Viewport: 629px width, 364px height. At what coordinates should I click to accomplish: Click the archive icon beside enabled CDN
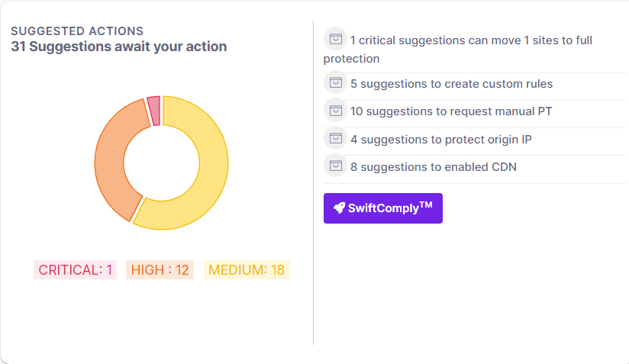334,165
